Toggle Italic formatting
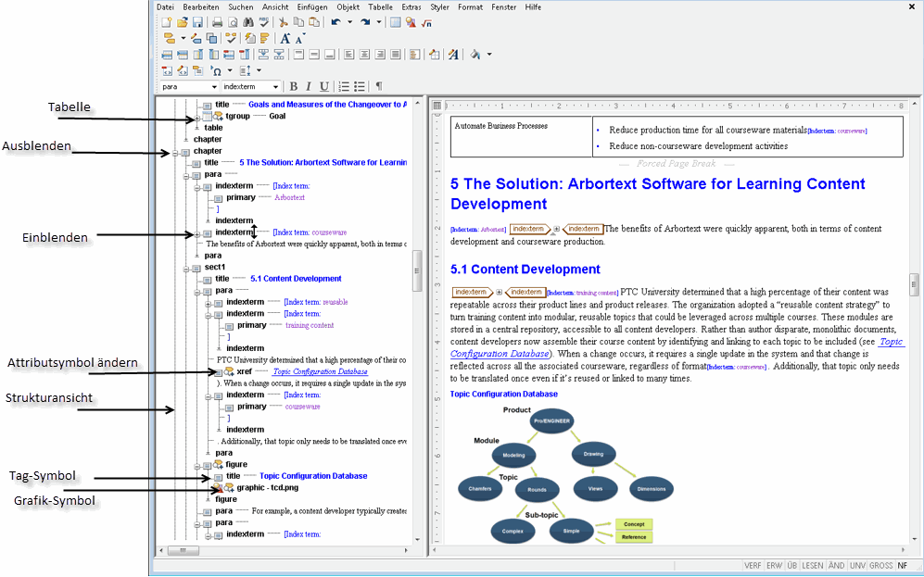The width and height of the screenshot is (924, 577). point(309,86)
